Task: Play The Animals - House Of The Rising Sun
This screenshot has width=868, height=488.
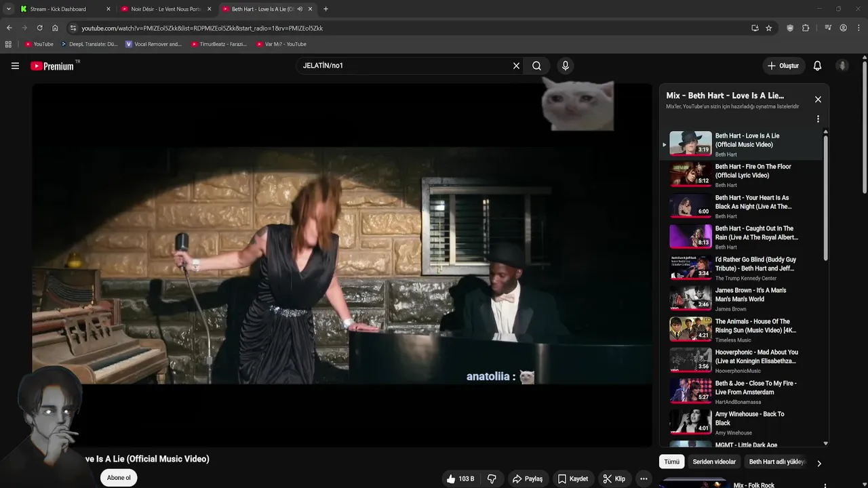Action: (742, 329)
